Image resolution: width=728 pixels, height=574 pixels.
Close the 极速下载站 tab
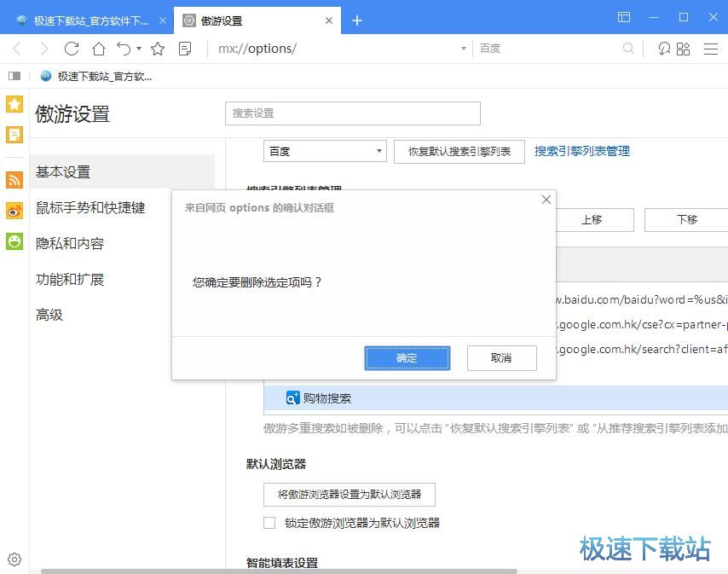tap(163, 20)
